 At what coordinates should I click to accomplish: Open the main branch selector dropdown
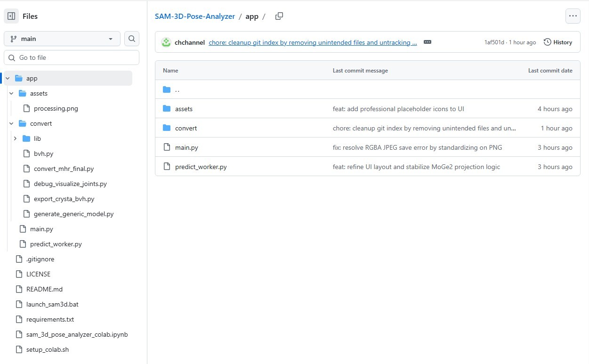pyautogui.click(x=62, y=39)
